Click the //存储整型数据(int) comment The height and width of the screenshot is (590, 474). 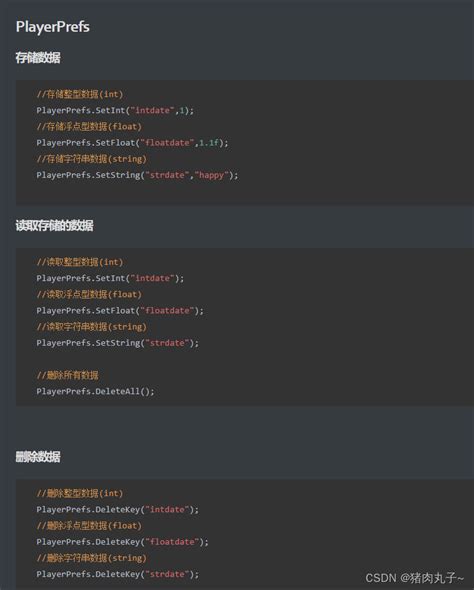click(80, 94)
